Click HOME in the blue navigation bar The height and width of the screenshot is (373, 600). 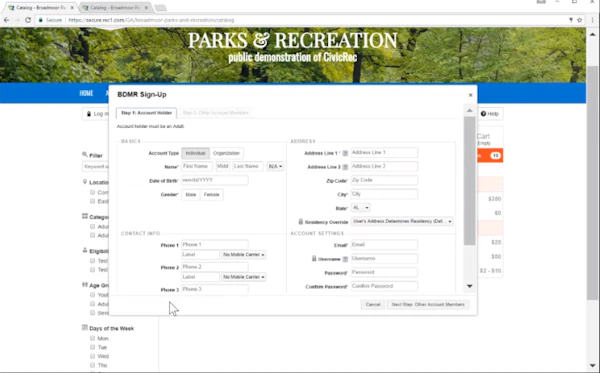tap(86, 93)
